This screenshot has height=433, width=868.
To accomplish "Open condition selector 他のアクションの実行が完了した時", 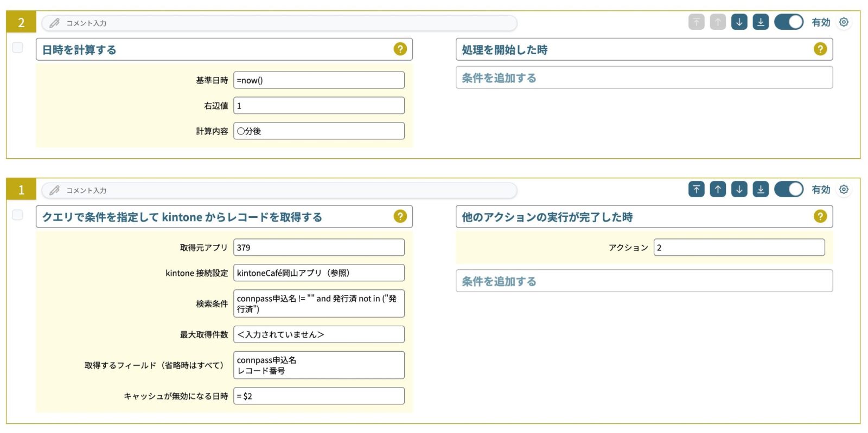I will click(x=644, y=216).
